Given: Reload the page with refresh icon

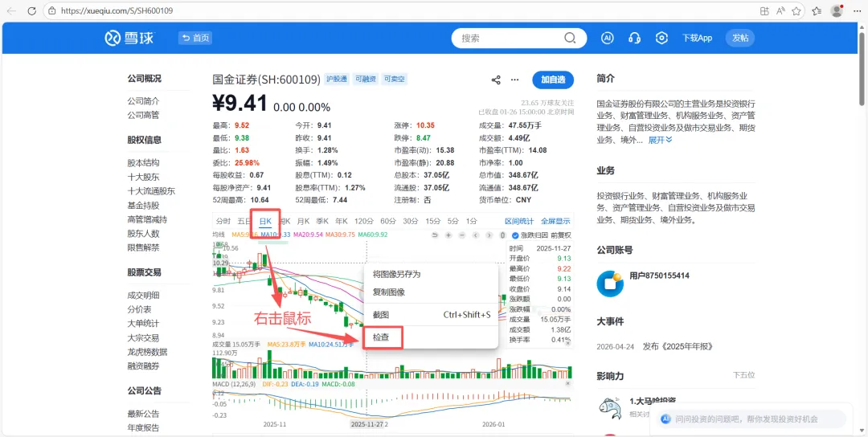Looking at the screenshot, I should pyautogui.click(x=31, y=10).
